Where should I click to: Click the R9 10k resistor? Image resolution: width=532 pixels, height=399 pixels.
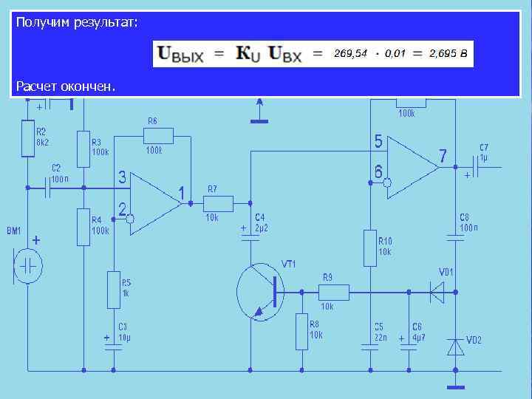(334, 292)
